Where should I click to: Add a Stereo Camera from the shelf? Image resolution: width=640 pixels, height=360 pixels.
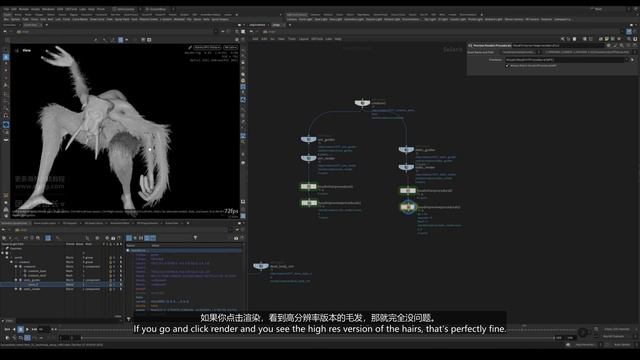514,19
